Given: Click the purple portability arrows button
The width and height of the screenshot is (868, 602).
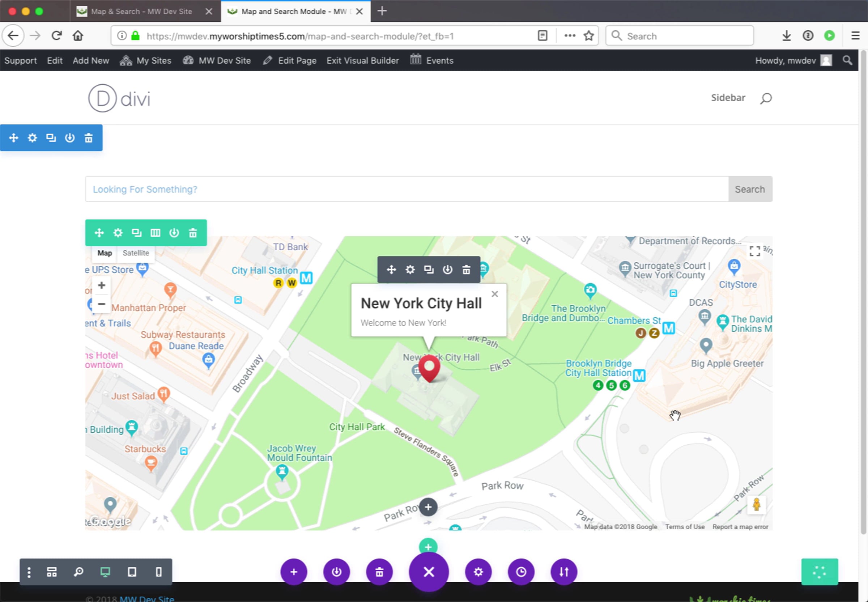Looking at the screenshot, I should [564, 572].
